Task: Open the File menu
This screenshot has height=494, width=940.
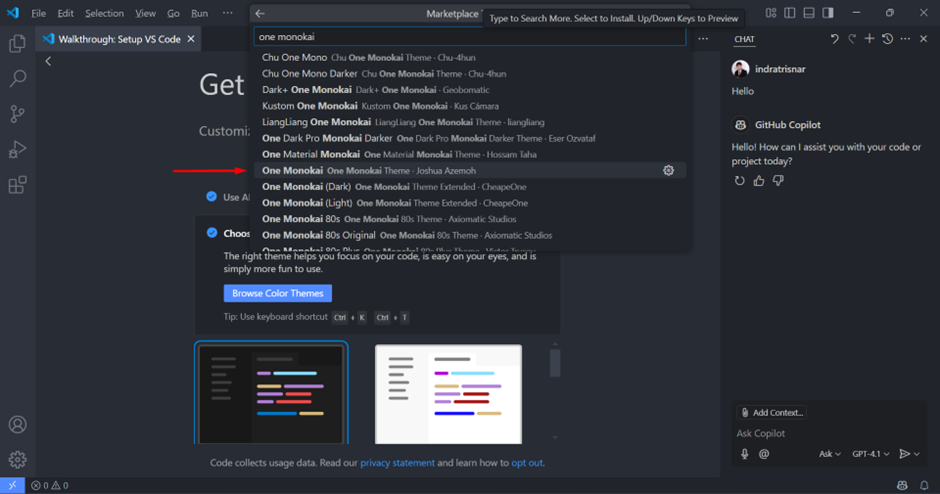Action: [x=38, y=13]
